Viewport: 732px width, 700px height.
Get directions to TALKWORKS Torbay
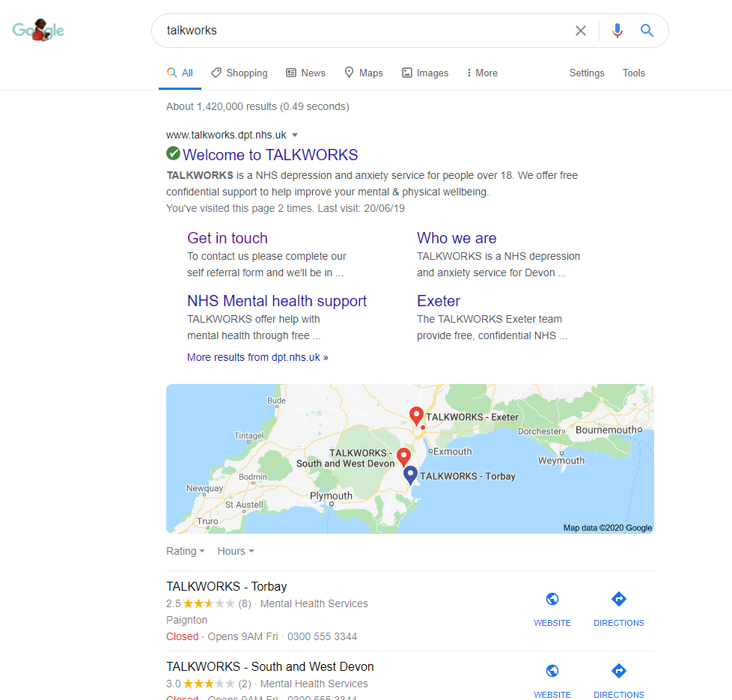[x=618, y=609]
